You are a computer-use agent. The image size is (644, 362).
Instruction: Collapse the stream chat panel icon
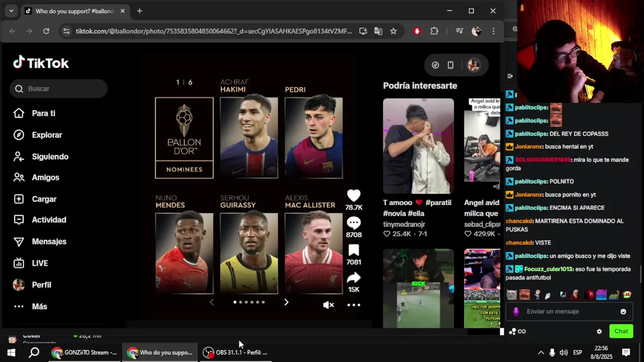[x=510, y=76]
